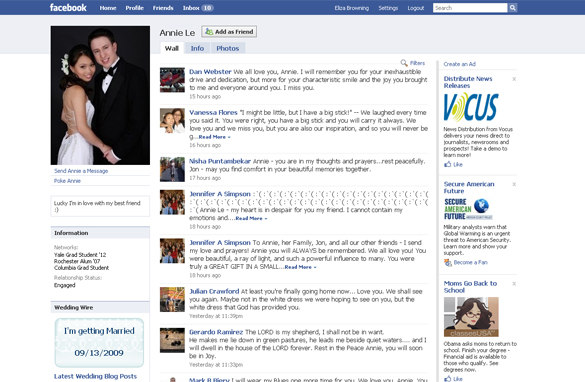
Task: Click the facebook logo
Action: pos(68,7)
